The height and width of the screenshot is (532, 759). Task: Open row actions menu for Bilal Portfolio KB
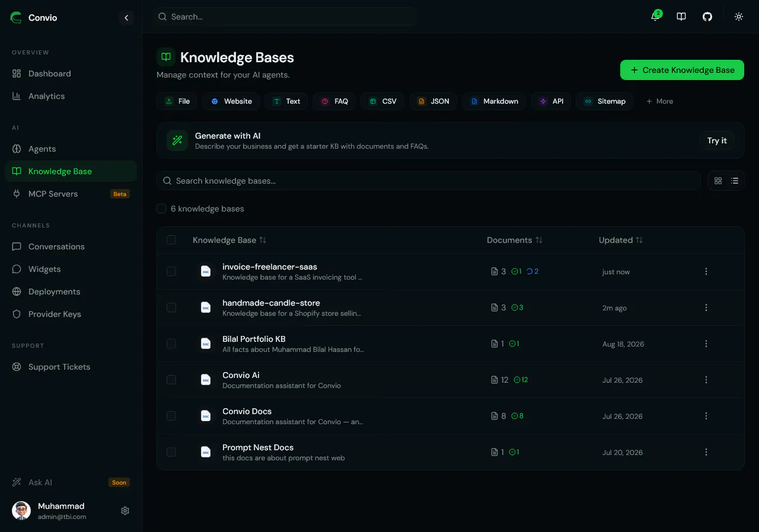click(x=706, y=344)
